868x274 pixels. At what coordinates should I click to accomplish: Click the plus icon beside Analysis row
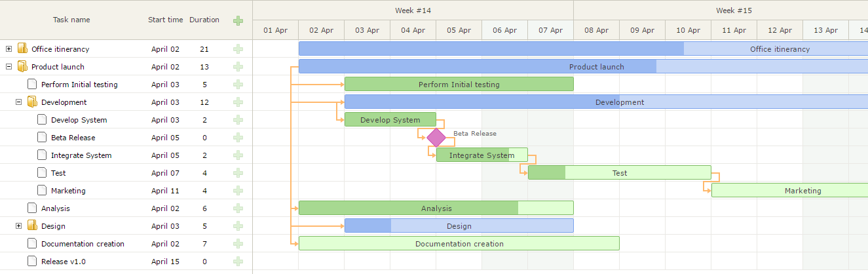(x=238, y=208)
